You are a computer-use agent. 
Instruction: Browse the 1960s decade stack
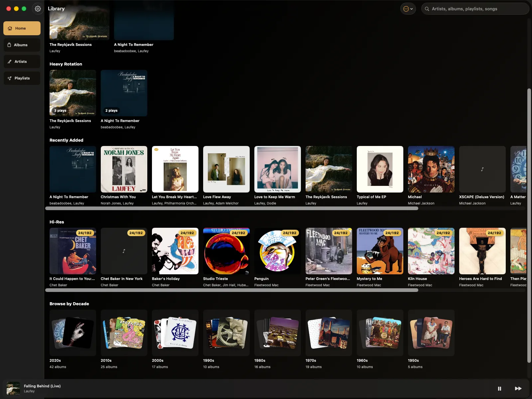coord(380,333)
